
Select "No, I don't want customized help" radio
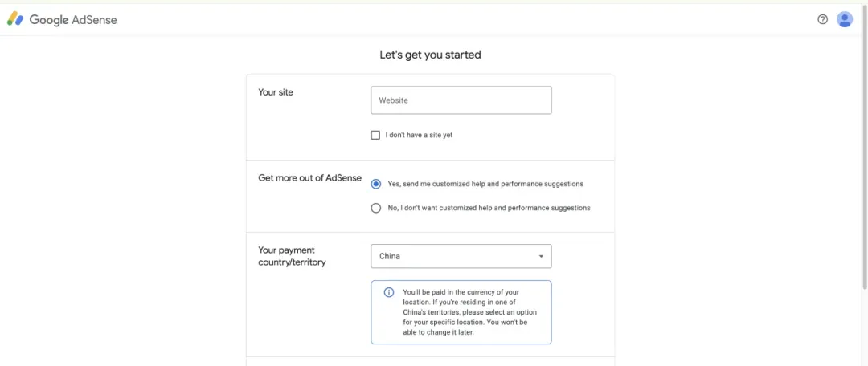[376, 208]
